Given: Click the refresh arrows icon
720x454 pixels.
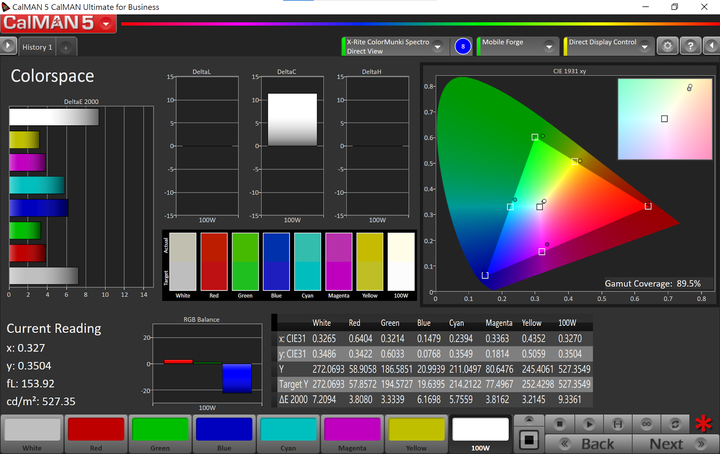Looking at the screenshot, I should pos(675,424).
